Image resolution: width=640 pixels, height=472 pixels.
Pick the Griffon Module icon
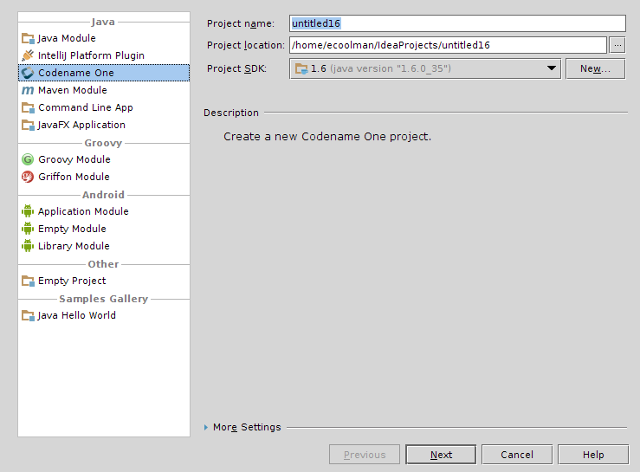tap(28, 177)
